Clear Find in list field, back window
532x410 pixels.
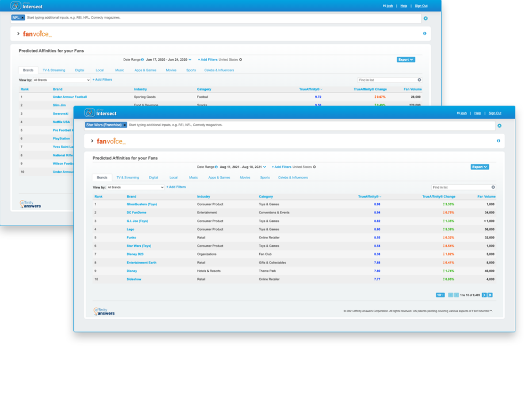coord(419,80)
